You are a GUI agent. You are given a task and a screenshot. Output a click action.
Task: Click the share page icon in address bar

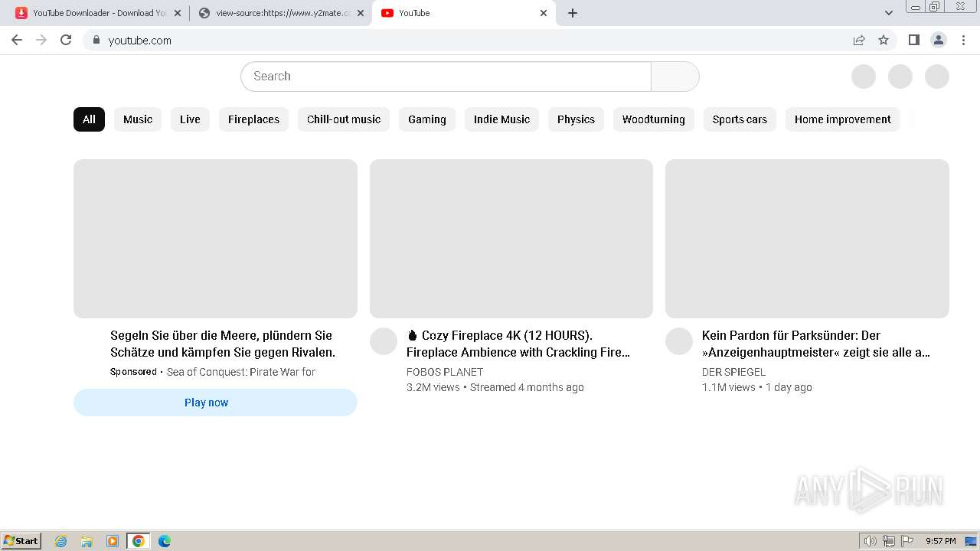click(859, 40)
